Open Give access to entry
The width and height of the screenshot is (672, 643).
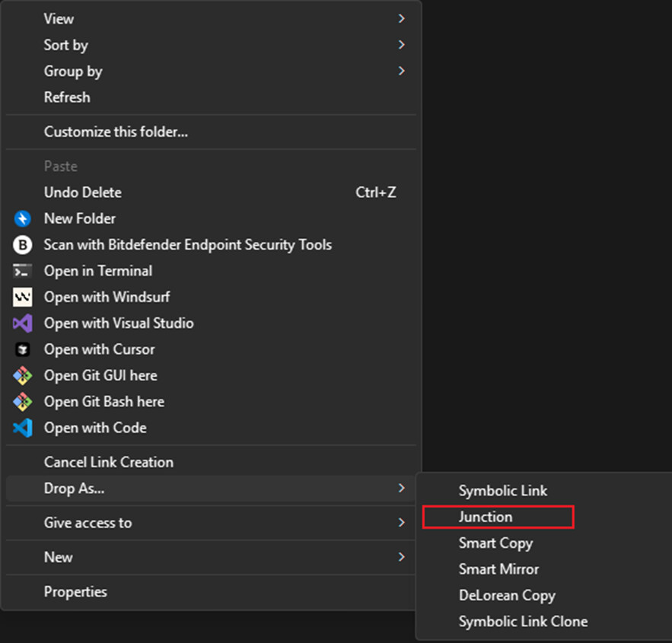coord(211,523)
